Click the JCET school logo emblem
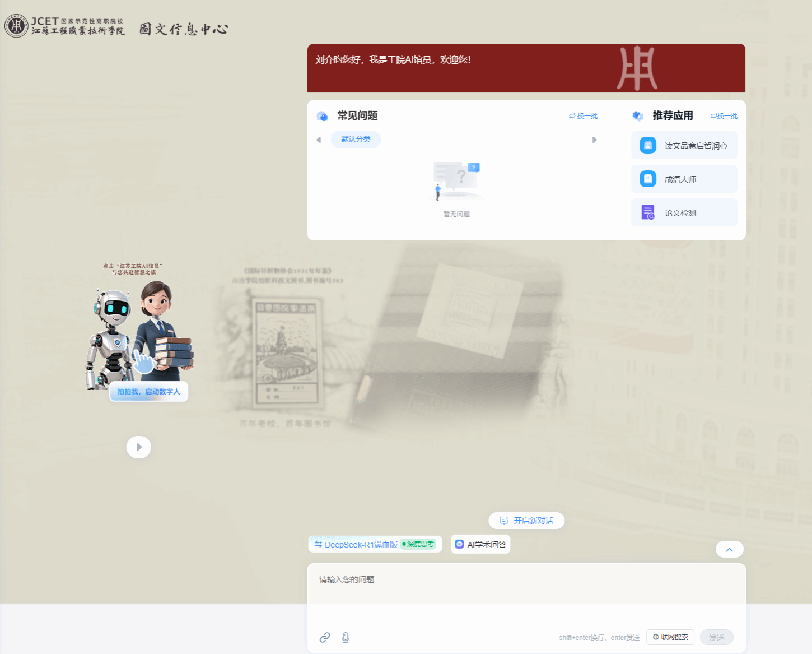 [x=16, y=25]
